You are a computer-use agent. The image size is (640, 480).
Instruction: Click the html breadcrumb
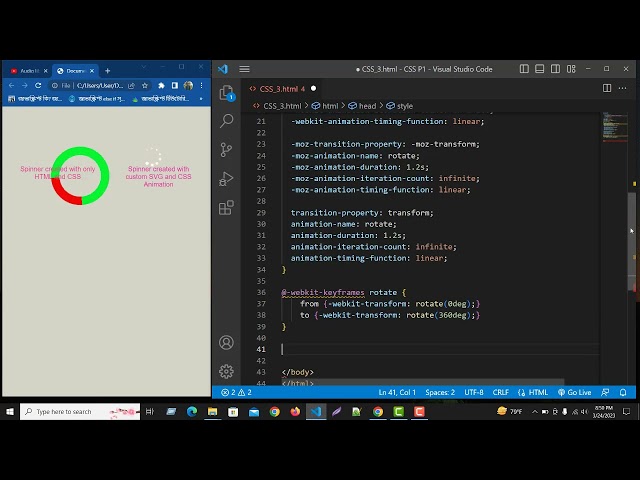click(x=325, y=106)
